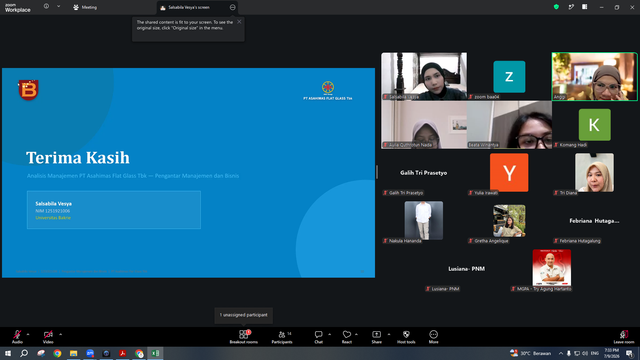
Task: Start sharing screen with Share button
Action: click(376, 337)
